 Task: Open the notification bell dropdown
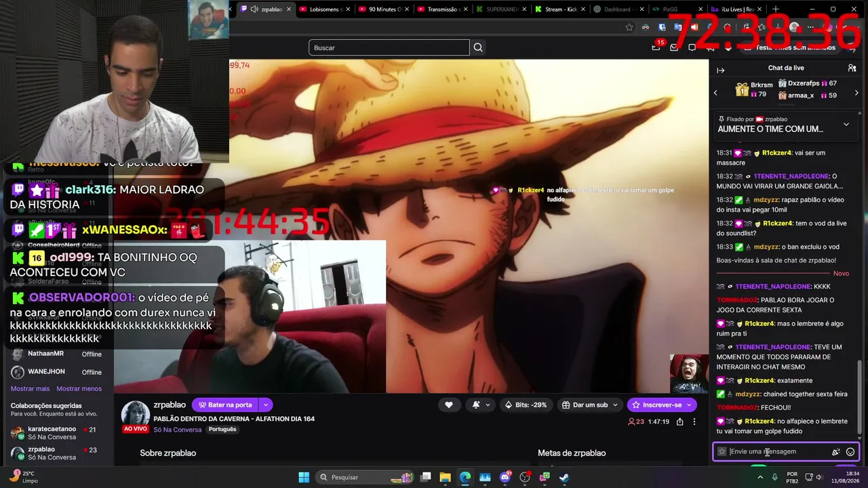point(480,405)
